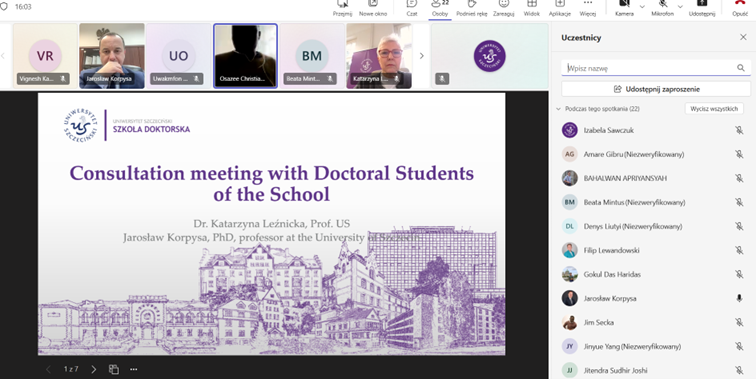This screenshot has height=379, width=756.
Task: Select Denys Liutyi in participant list
Action: (633, 226)
